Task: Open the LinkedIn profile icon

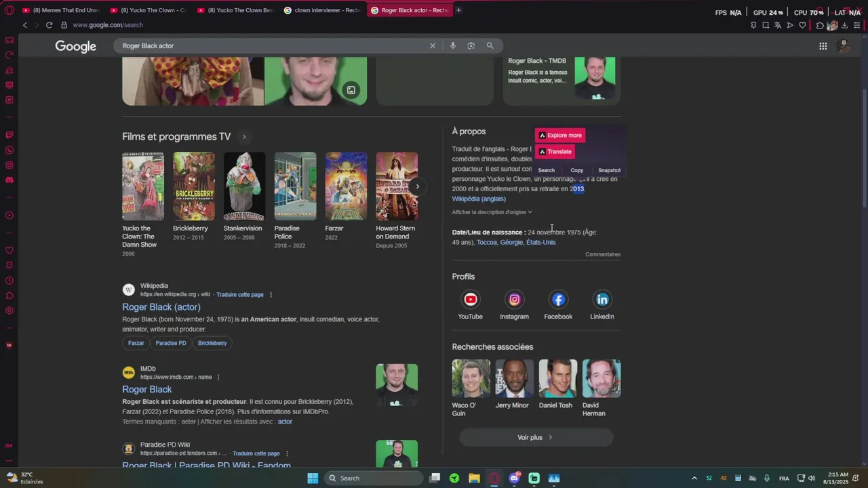Action: 601,299
